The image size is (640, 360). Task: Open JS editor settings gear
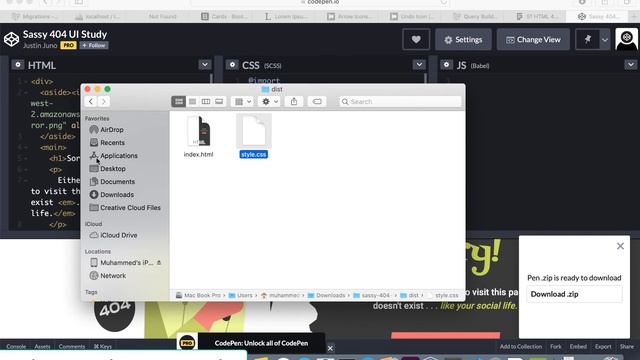pos(446,64)
